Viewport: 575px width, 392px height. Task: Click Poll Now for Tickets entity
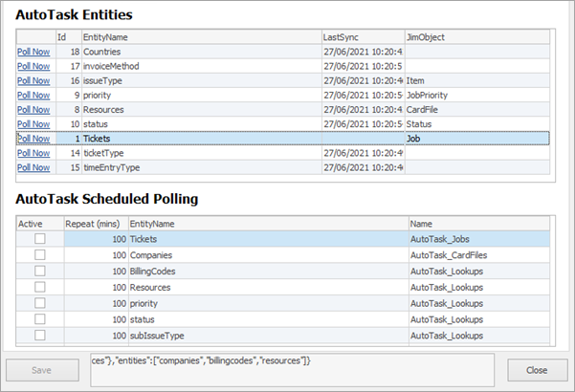click(33, 139)
